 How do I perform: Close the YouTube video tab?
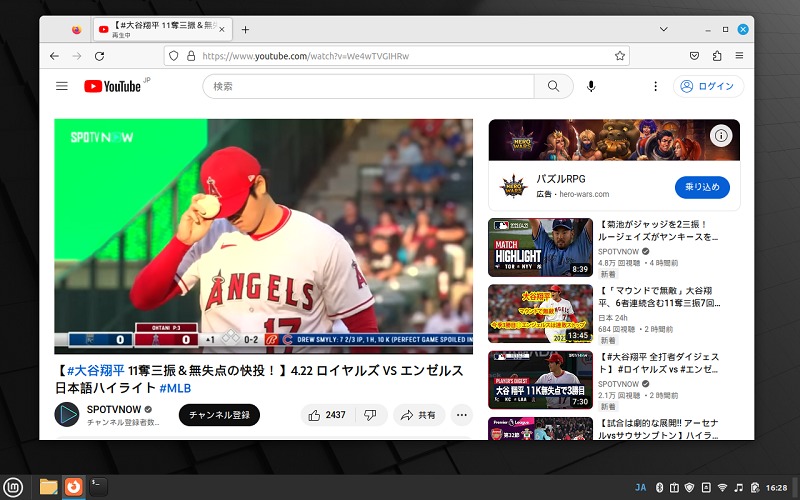click(221, 30)
